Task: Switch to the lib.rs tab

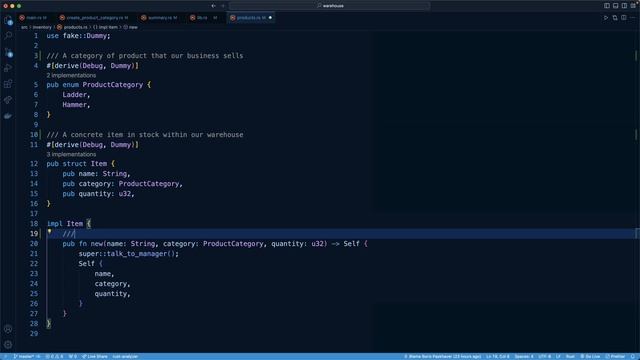Action: 205,18
